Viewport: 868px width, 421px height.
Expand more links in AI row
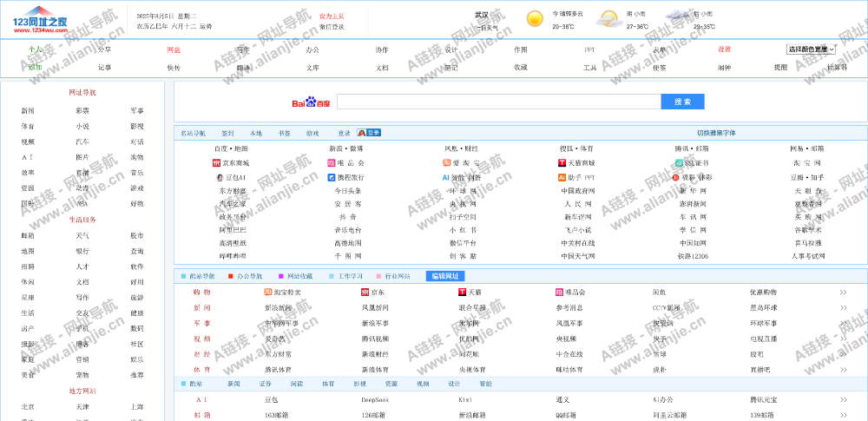843,399
